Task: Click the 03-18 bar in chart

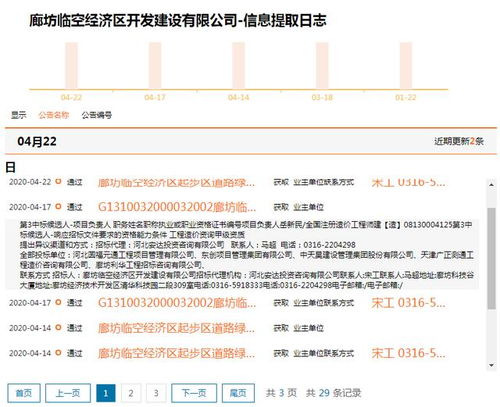Action: point(322,66)
